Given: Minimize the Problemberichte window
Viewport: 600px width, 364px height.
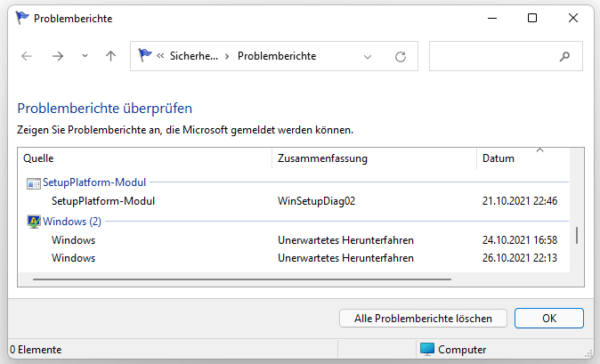Looking at the screenshot, I should tap(492, 18).
